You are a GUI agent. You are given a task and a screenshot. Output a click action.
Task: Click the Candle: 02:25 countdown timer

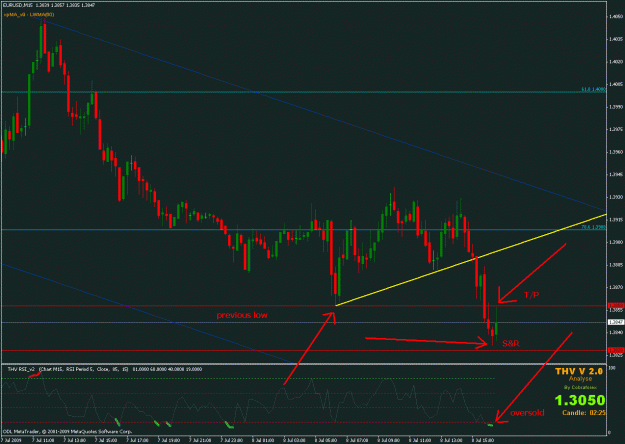[x=584, y=413]
